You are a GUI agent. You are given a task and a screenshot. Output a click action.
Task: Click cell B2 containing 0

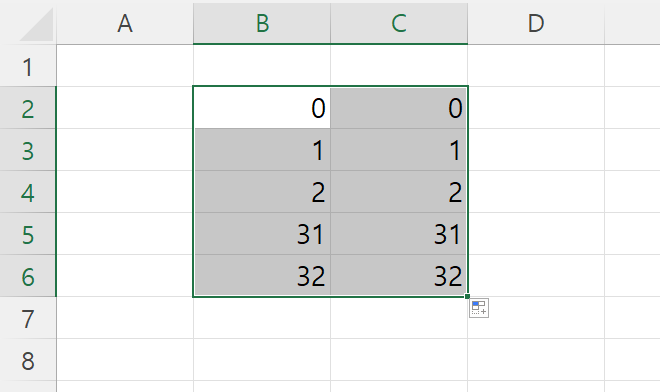(x=262, y=108)
